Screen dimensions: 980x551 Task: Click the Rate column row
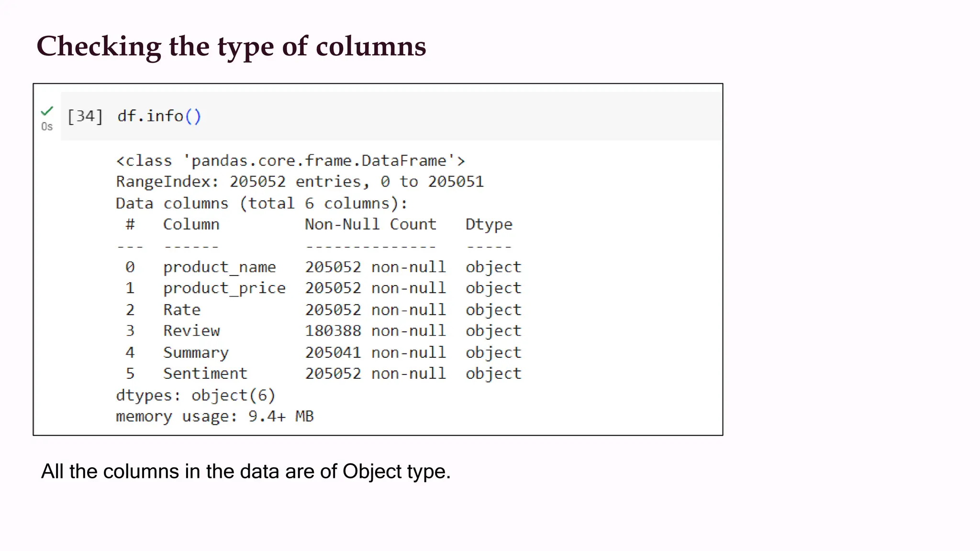click(x=182, y=309)
